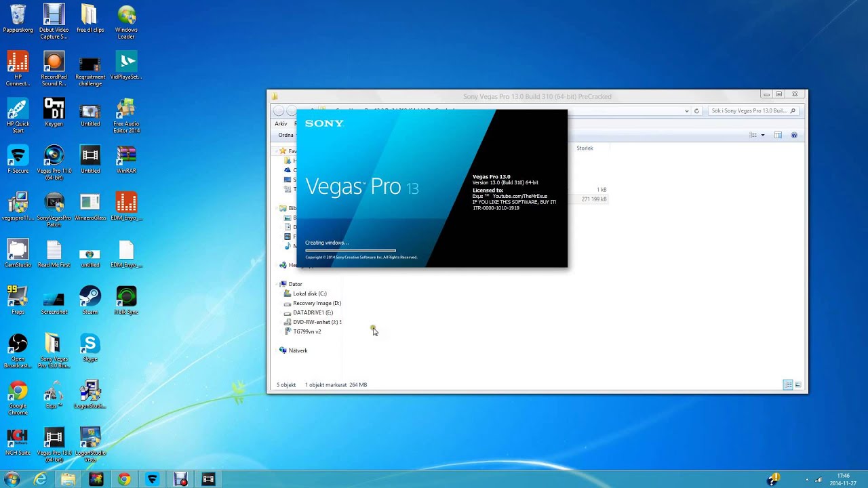Switch to File Explorer on taskbar
868x488 pixels.
pyautogui.click(x=68, y=479)
